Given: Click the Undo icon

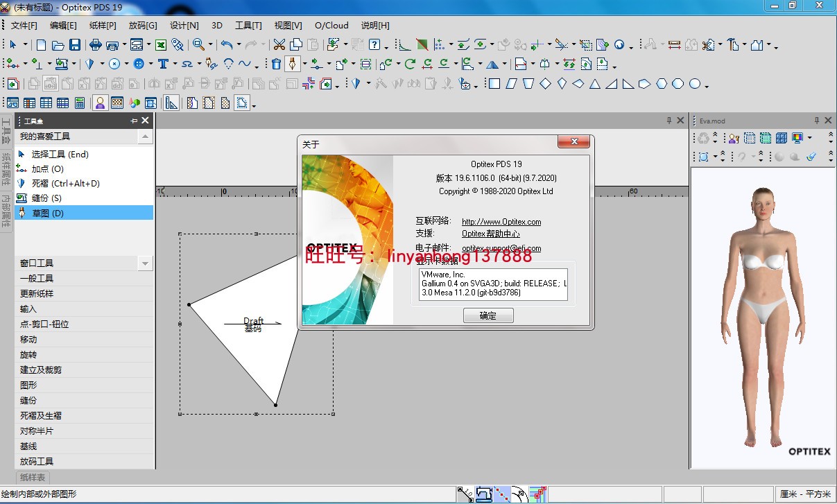Looking at the screenshot, I should (x=227, y=43).
